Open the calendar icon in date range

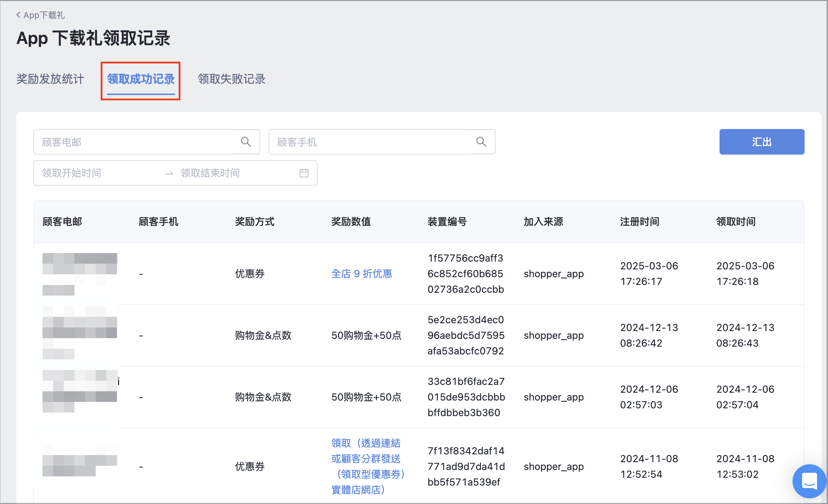(x=304, y=173)
